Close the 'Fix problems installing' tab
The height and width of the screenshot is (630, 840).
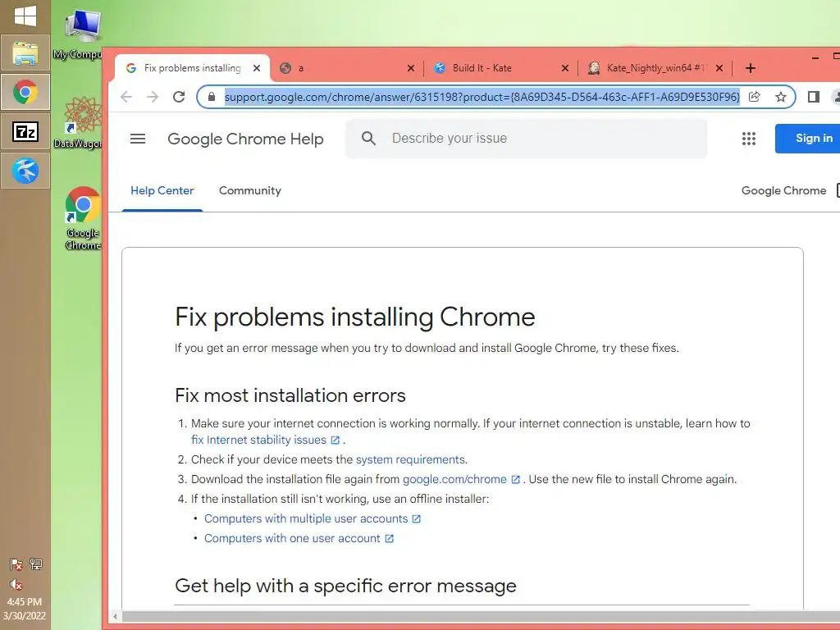pyautogui.click(x=257, y=68)
